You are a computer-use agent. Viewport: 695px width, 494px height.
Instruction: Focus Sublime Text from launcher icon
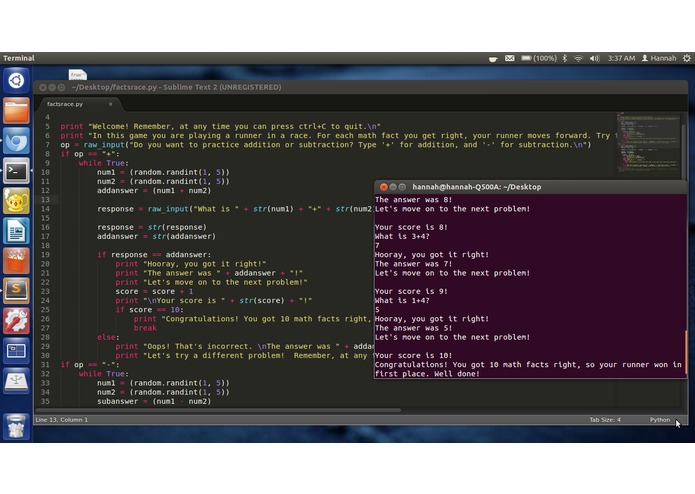tap(16, 291)
